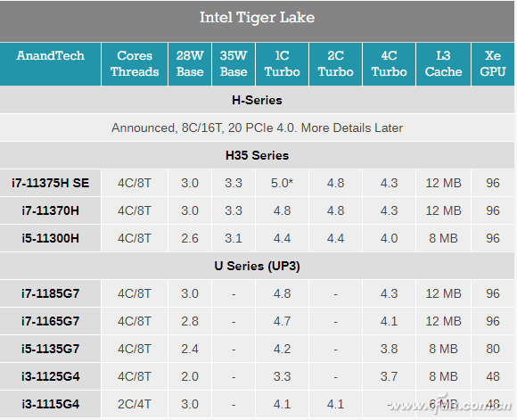Select the Xe GPU column header

pyautogui.click(x=493, y=63)
